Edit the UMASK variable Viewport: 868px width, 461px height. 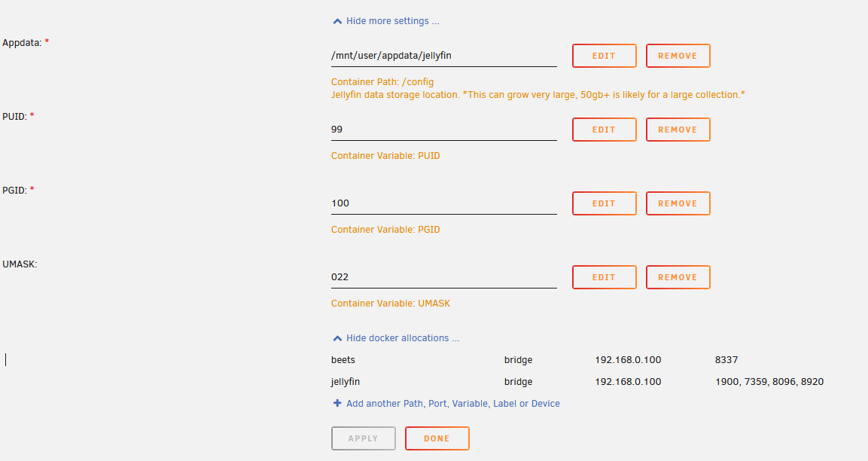point(604,277)
